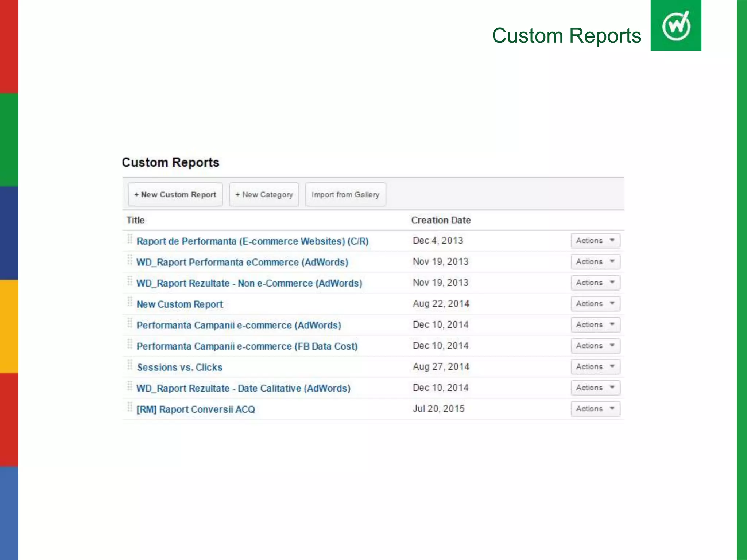
Task: Open Raport de Performanta (E-commerce Websites) (C/R) report
Action: [x=252, y=241]
